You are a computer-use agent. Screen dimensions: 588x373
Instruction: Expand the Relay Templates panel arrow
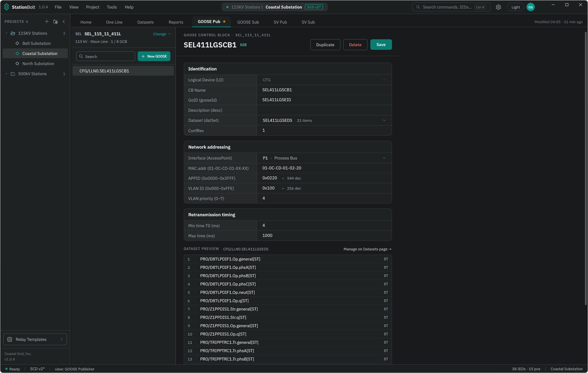(61, 339)
